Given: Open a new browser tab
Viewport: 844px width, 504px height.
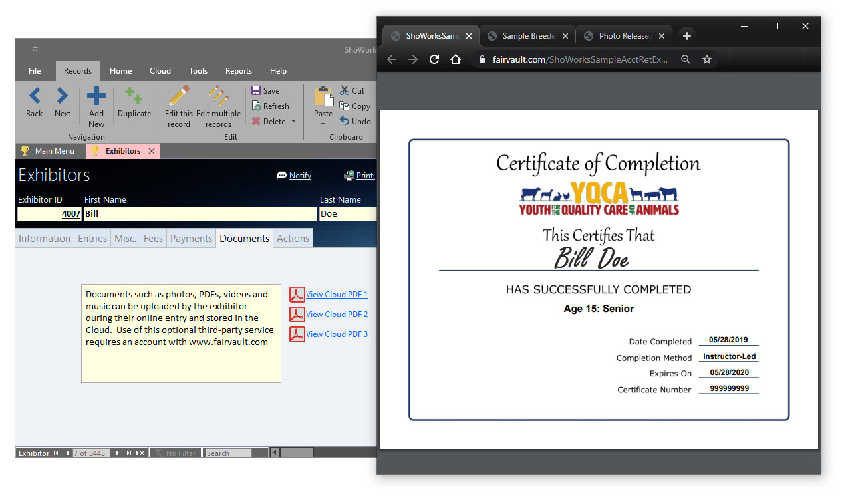Looking at the screenshot, I should 687,36.
